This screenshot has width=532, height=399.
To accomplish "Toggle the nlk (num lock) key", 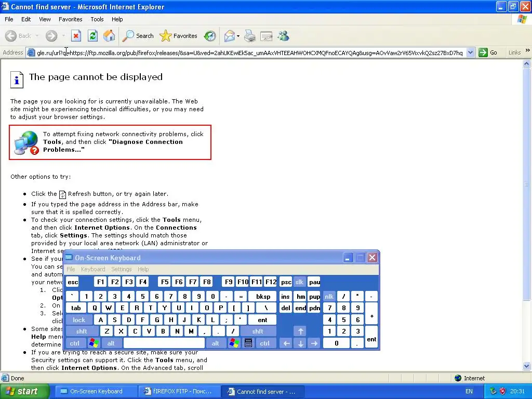I will pyautogui.click(x=329, y=297).
